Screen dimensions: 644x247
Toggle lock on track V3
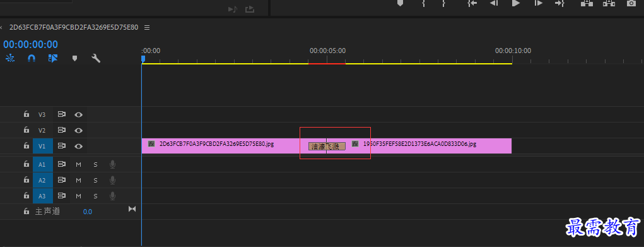(26, 114)
